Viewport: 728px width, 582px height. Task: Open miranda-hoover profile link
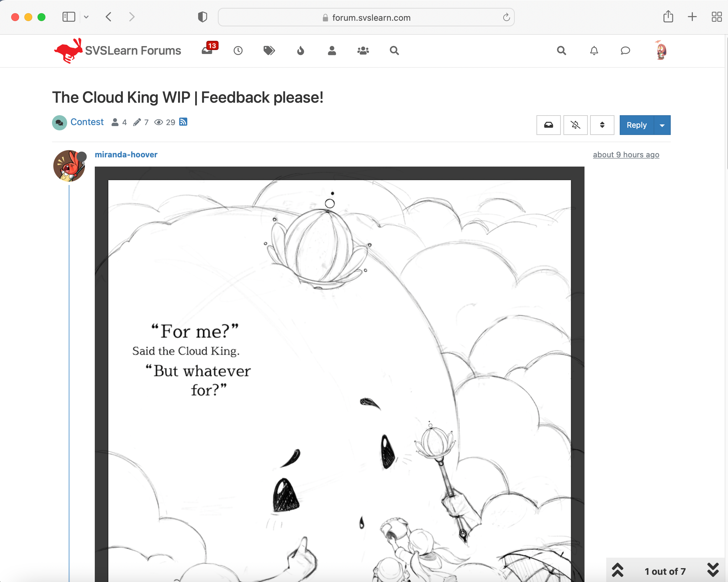[x=126, y=155]
